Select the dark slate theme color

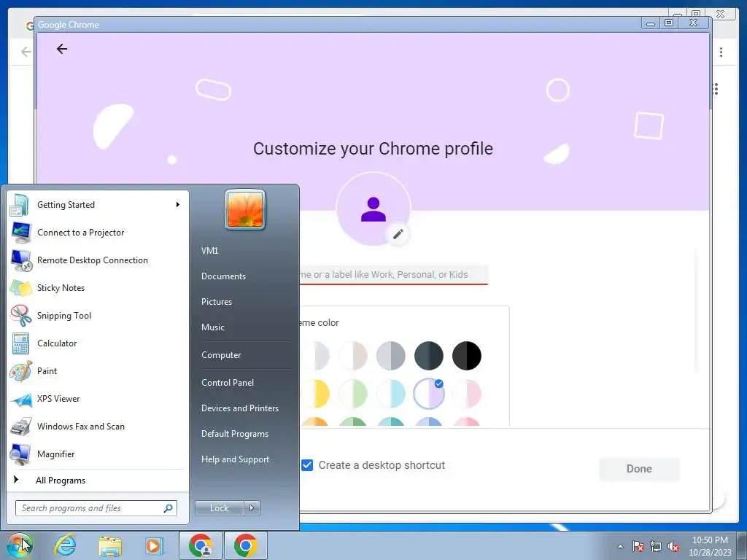click(429, 356)
